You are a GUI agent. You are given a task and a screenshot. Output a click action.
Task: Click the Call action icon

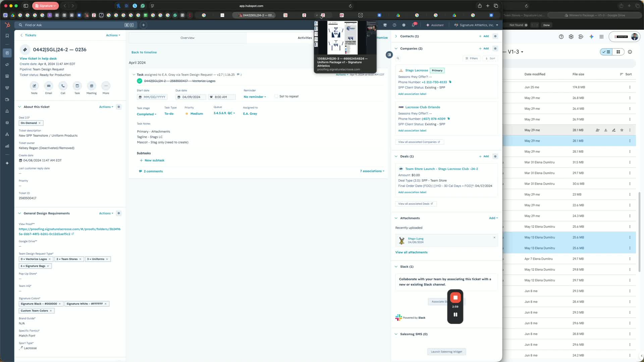[63, 86]
